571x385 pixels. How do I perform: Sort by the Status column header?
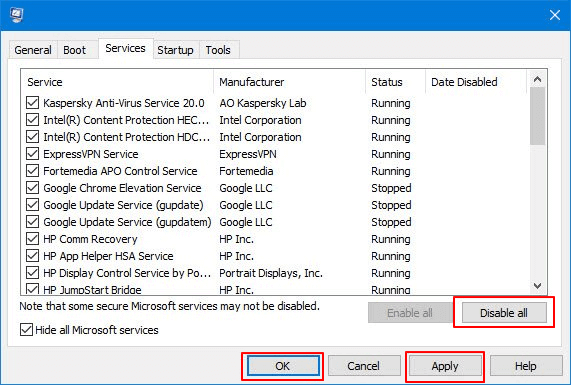(x=396, y=82)
